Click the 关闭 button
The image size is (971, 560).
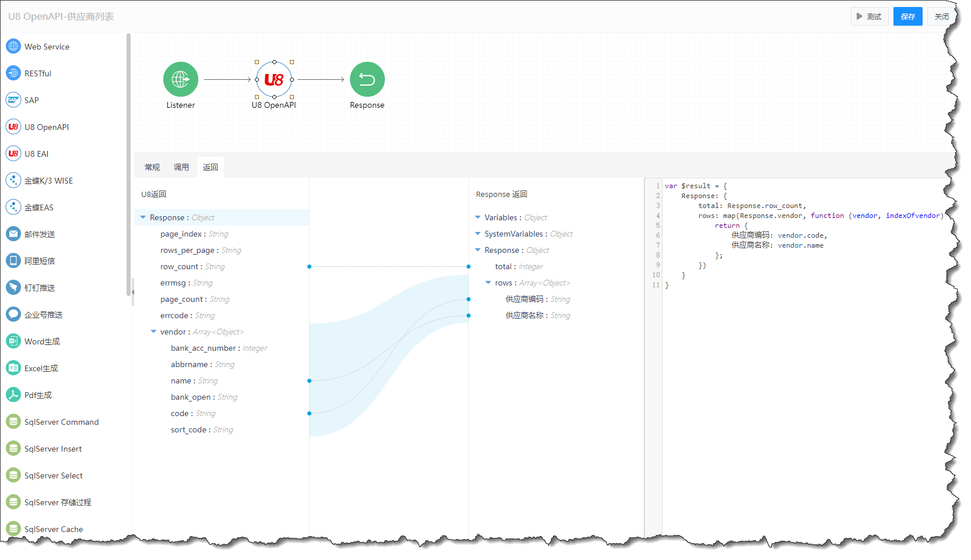942,16
